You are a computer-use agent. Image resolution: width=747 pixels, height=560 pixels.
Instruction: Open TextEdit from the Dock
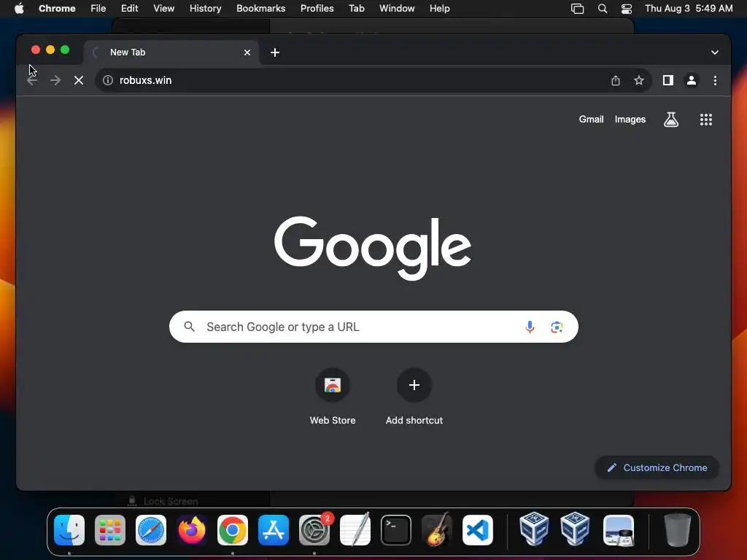355,529
